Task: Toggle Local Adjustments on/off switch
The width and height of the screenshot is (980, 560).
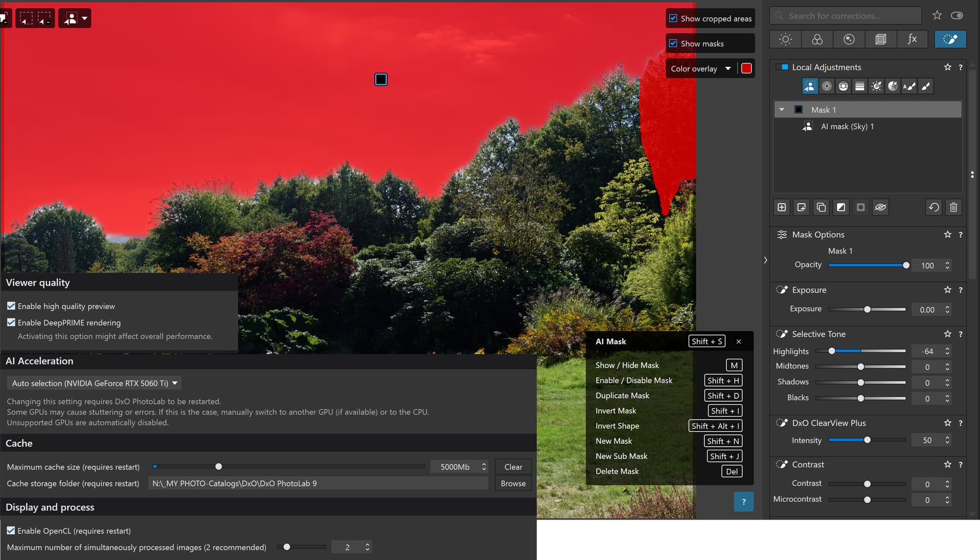Action: coord(781,67)
